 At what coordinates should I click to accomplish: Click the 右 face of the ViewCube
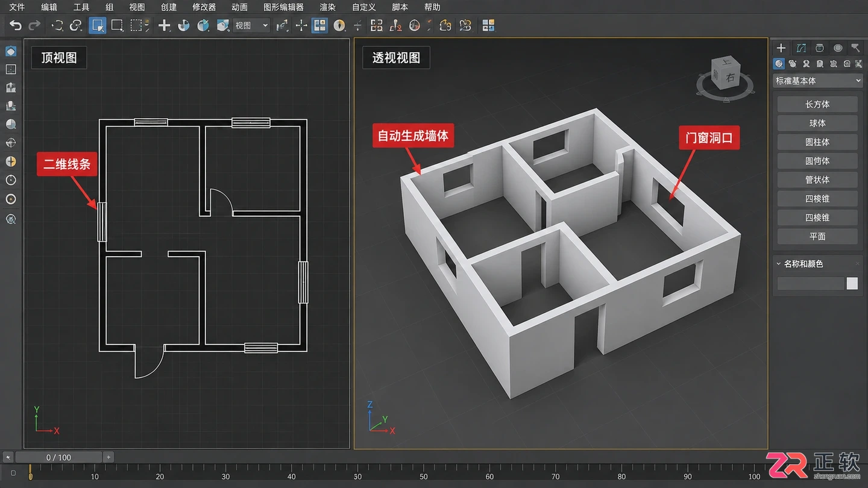731,77
